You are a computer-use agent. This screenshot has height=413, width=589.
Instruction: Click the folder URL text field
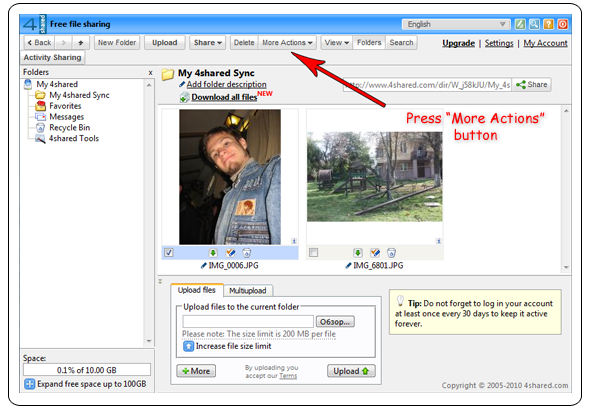[x=427, y=85]
